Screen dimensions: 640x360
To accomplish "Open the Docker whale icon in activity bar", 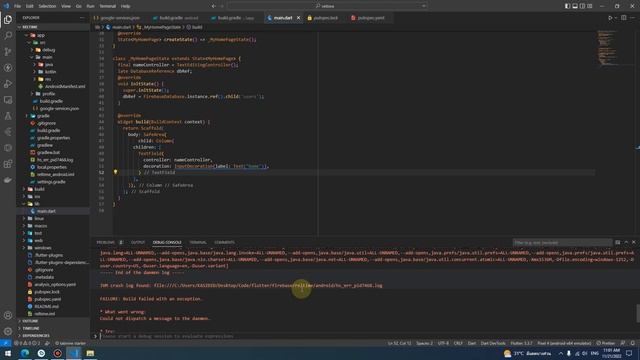I will [8, 180].
